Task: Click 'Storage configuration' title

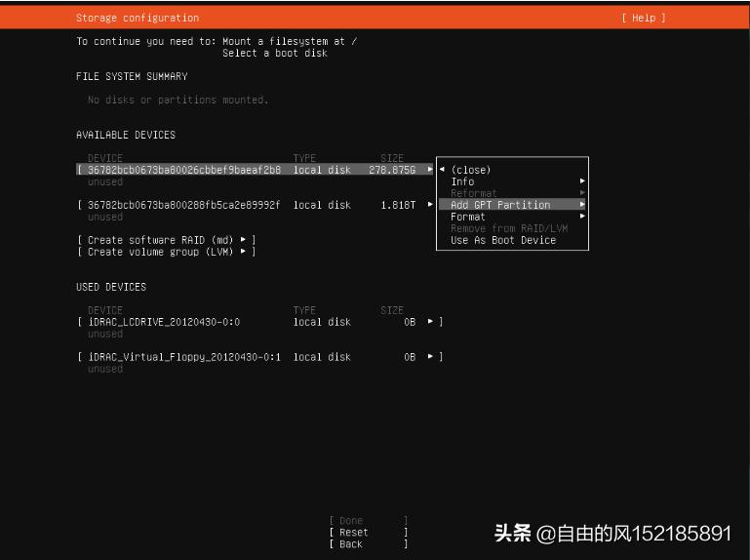Action: 138,18
